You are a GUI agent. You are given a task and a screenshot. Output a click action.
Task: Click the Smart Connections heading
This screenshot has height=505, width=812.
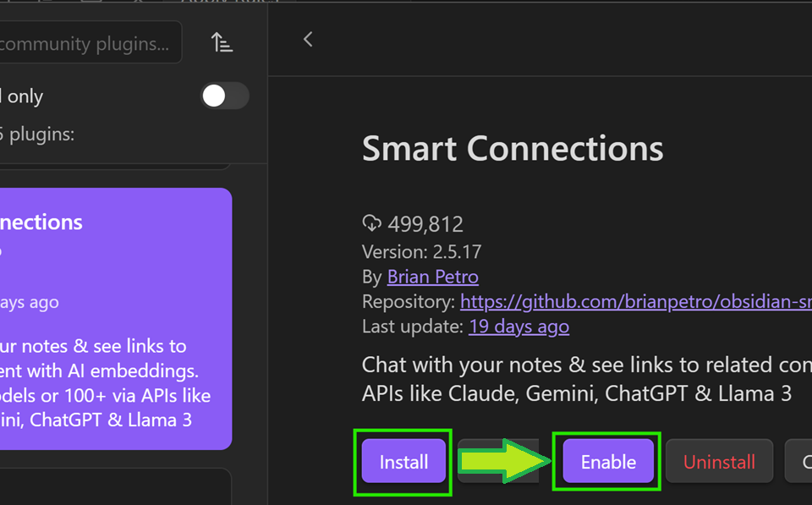tap(513, 149)
